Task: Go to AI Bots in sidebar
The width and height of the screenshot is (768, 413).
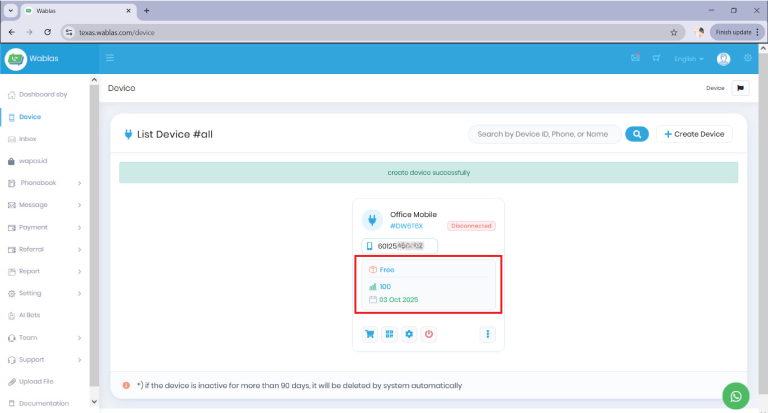Action: point(29,315)
